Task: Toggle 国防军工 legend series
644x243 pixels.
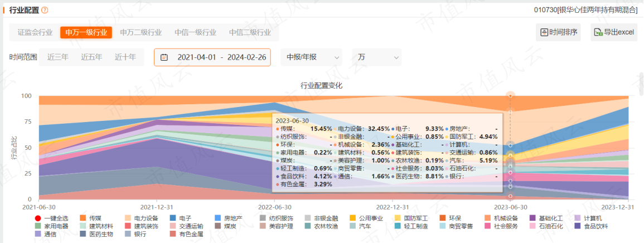Action: 411,218
